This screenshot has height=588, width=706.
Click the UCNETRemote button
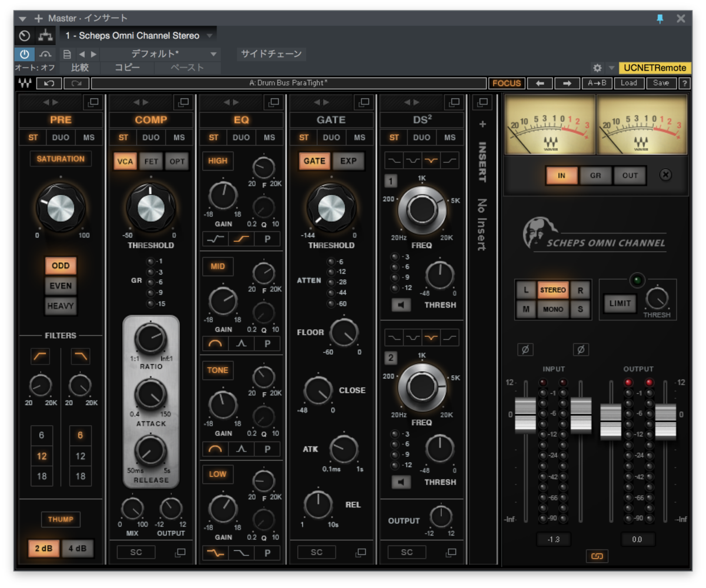point(655,68)
